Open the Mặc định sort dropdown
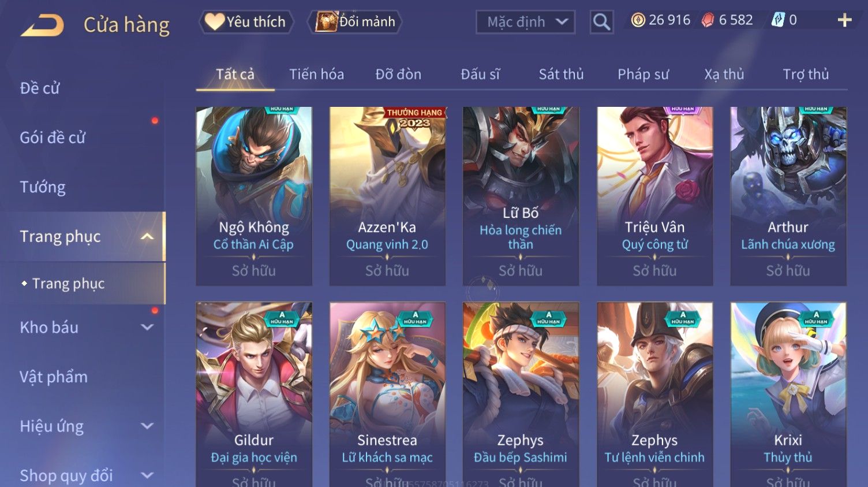 525,22
